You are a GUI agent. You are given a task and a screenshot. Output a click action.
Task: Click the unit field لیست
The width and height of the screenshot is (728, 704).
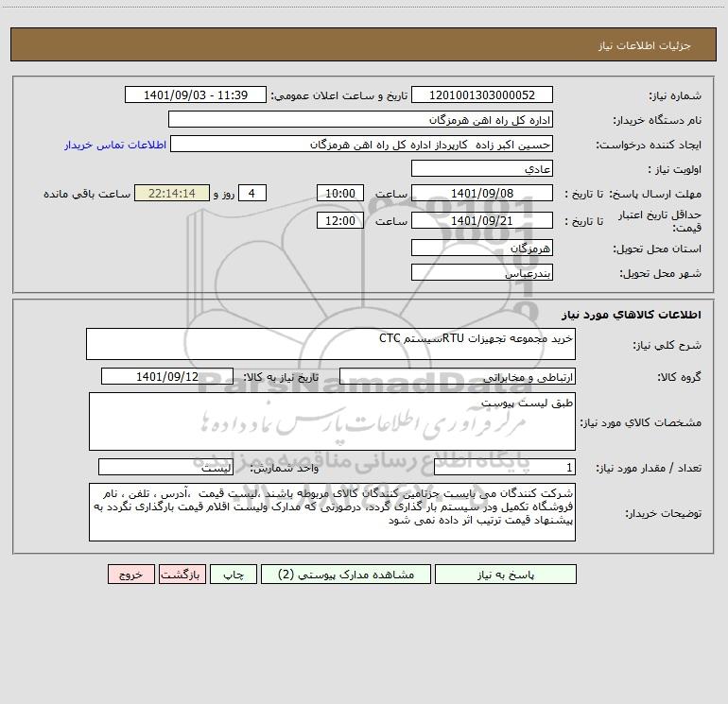point(165,467)
